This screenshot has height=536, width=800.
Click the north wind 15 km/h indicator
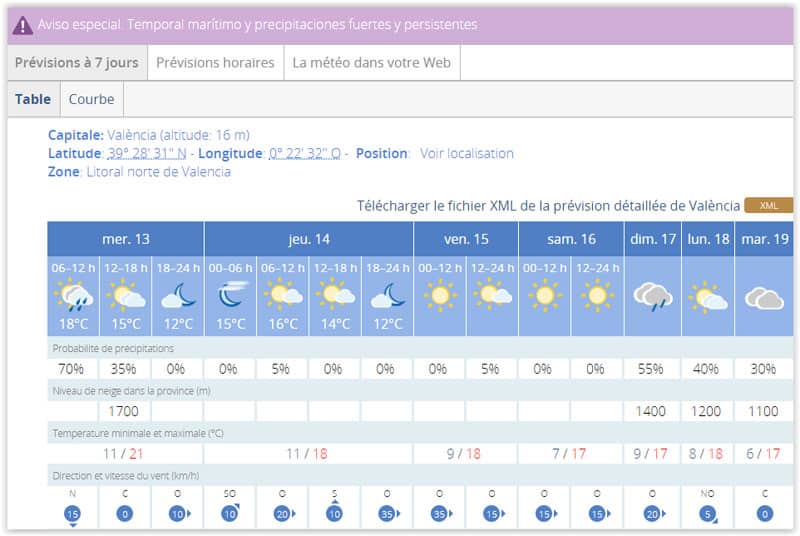pyautogui.click(x=73, y=514)
